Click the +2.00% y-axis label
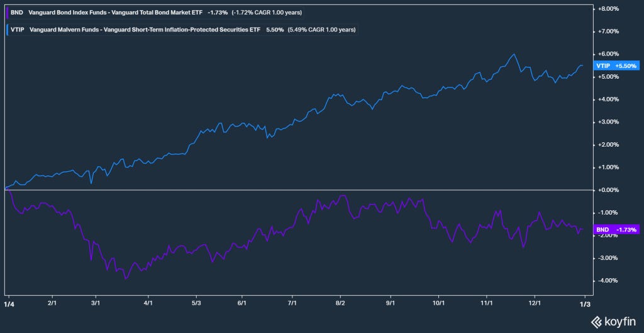 tap(609, 145)
